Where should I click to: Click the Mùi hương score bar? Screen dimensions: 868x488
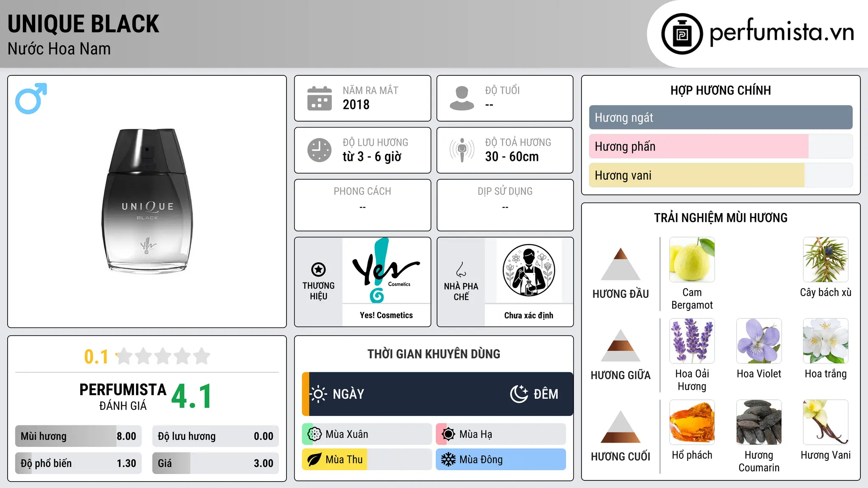[x=78, y=436]
